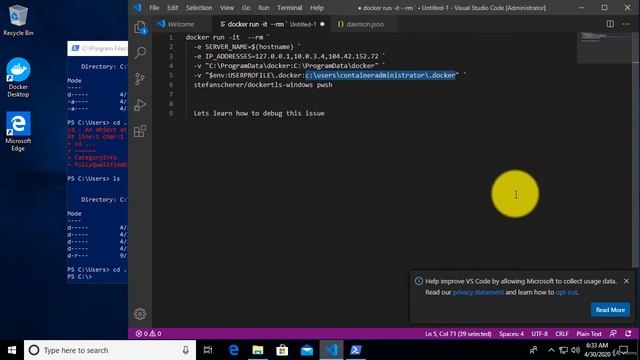Open Docker Desktop shortcut on desktop
The height and width of the screenshot is (360, 640).
point(18,78)
